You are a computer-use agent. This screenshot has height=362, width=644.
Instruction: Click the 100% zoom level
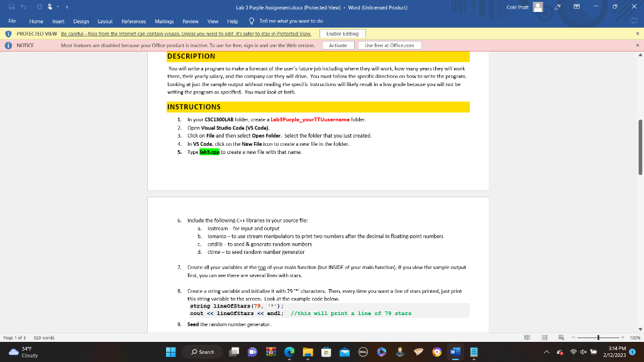tap(635, 337)
